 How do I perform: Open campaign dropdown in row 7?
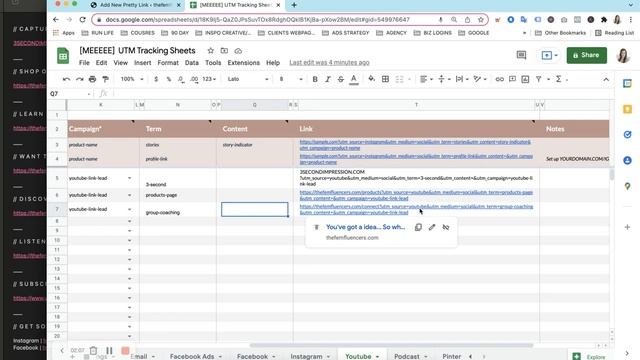pos(129,209)
